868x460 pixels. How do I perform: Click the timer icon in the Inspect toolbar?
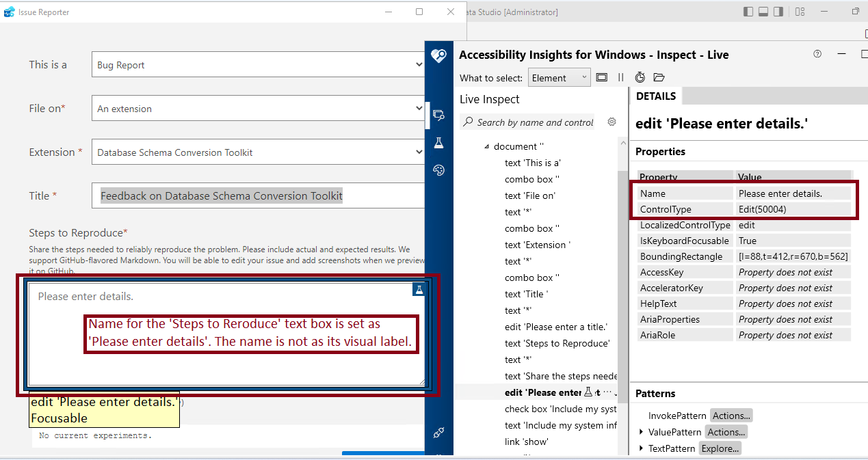click(640, 77)
